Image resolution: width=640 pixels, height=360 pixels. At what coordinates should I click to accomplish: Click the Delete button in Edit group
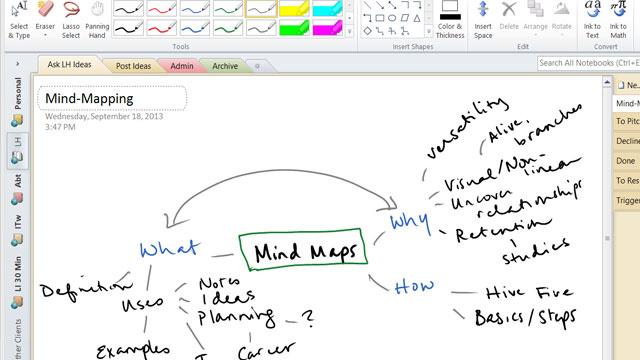(x=509, y=16)
